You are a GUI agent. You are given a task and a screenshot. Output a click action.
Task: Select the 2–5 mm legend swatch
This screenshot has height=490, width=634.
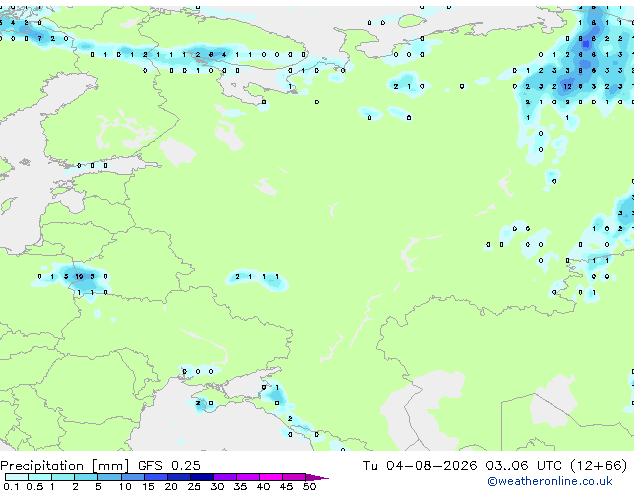(86, 477)
